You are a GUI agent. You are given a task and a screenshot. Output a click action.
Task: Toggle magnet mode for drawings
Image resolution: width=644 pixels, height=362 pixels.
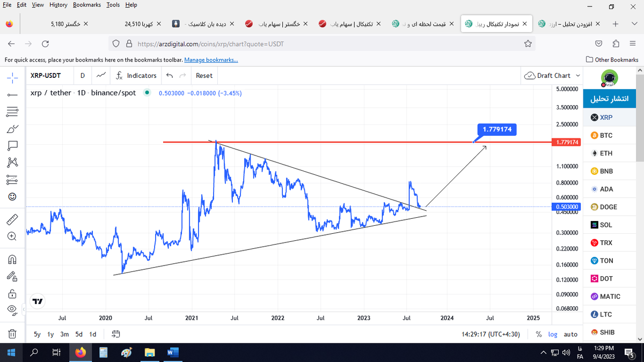click(x=13, y=260)
